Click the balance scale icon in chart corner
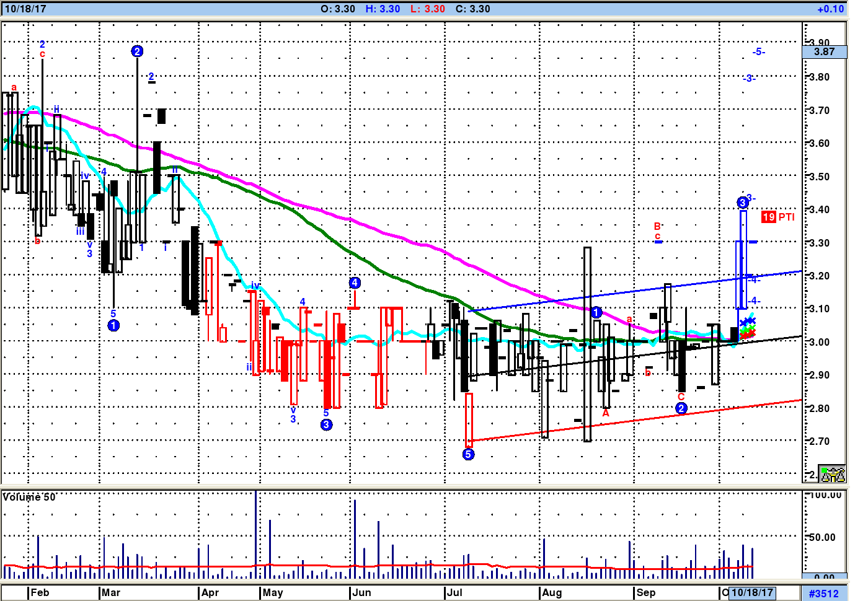Image resolution: width=868 pixels, height=601 pixels. pos(832,474)
